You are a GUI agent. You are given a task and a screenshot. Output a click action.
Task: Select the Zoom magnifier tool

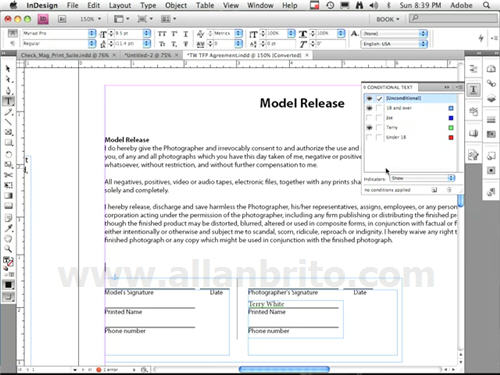pos(8,249)
